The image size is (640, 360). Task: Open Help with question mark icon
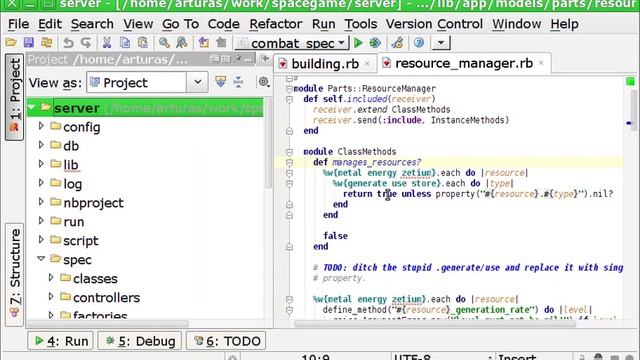pyautogui.click(x=419, y=43)
